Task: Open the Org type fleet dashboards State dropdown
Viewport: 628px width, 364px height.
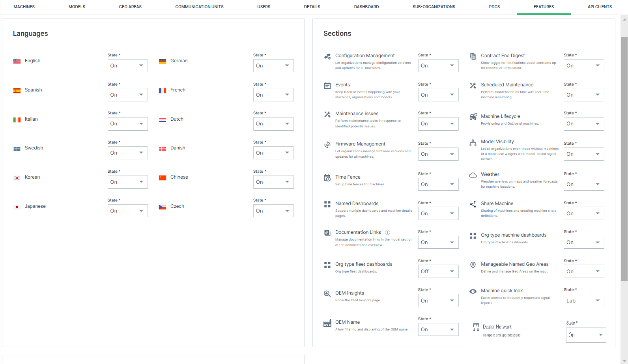Action: tap(438, 271)
